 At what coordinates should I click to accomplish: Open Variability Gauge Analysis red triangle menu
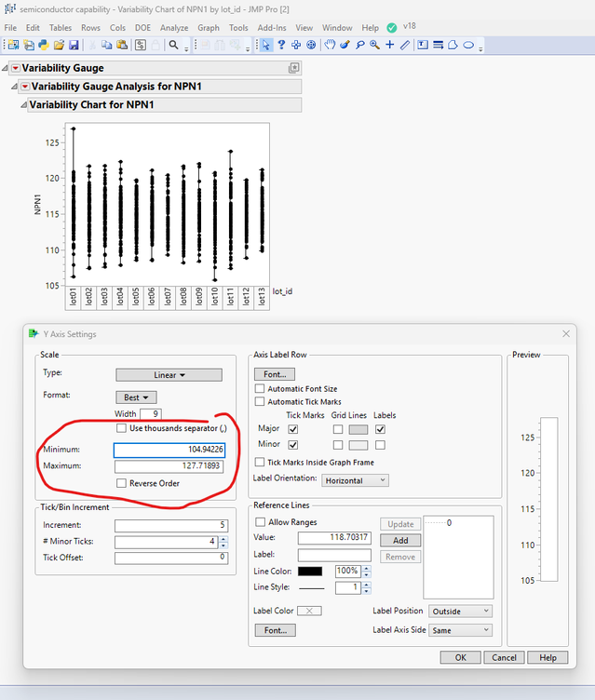(x=25, y=87)
